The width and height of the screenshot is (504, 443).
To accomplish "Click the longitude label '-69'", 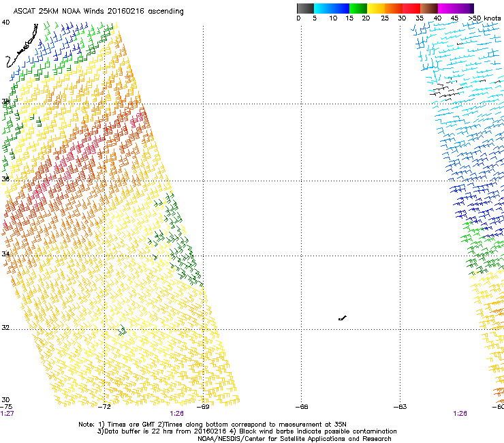I will (x=203, y=406).
